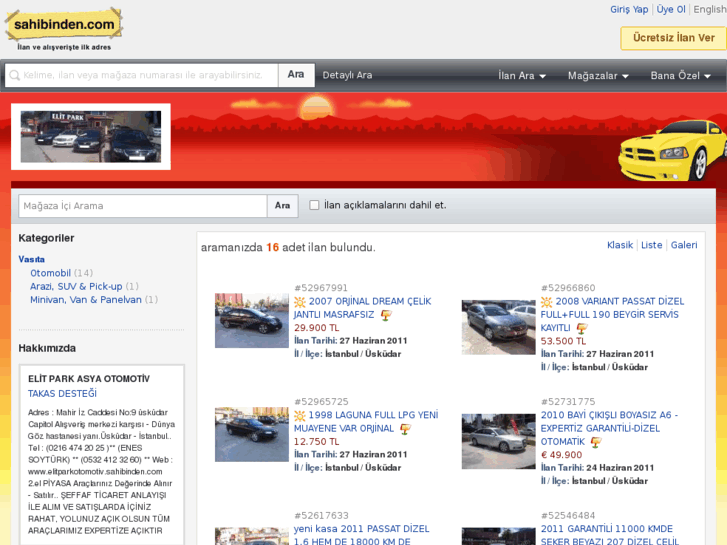Click the Elit Park store photo
Viewport: 727px width, 545px height.
coord(91,136)
